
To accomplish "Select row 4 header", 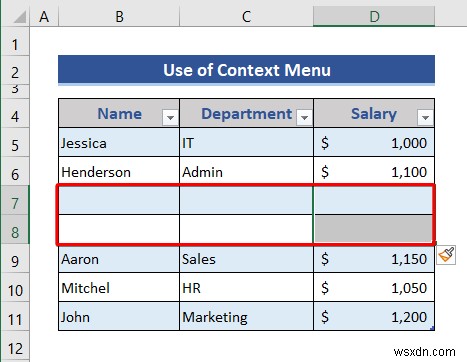I will click(15, 114).
